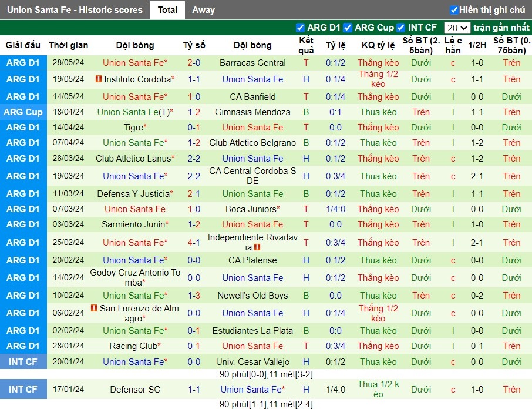Viewport: 532px width, 409px height.
Task: Click the INT CF label for 20/01/24
Action: tap(23, 362)
